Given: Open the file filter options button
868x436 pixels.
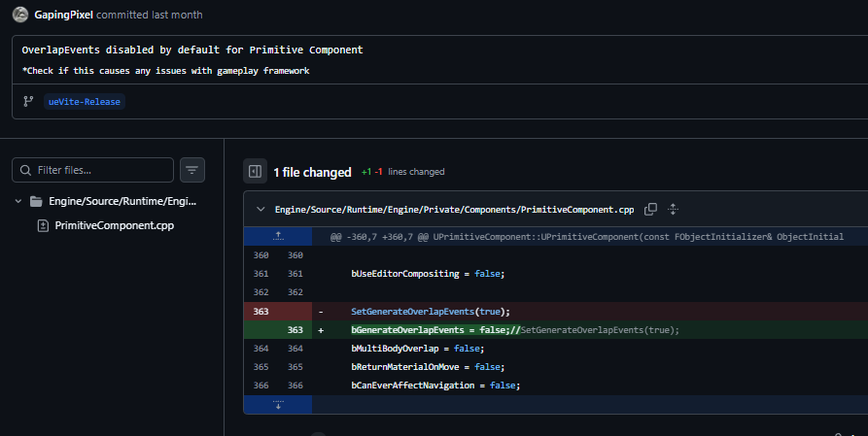Looking at the screenshot, I should click(192, 170).
